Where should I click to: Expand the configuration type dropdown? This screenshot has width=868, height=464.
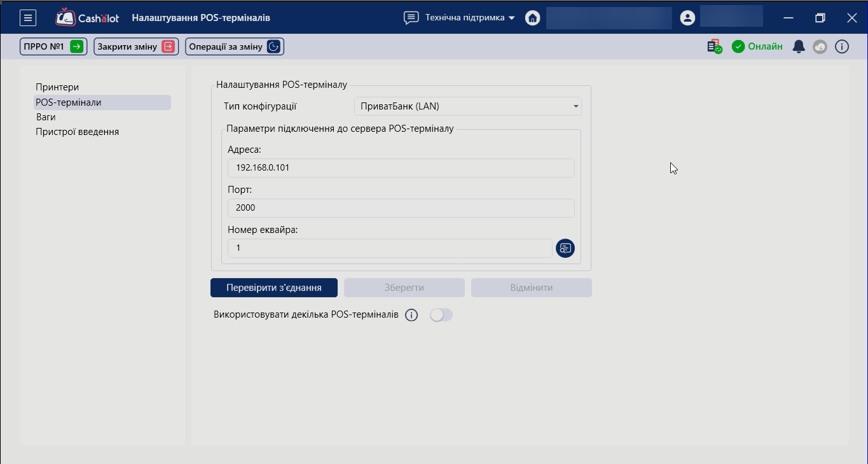[467, 106]
